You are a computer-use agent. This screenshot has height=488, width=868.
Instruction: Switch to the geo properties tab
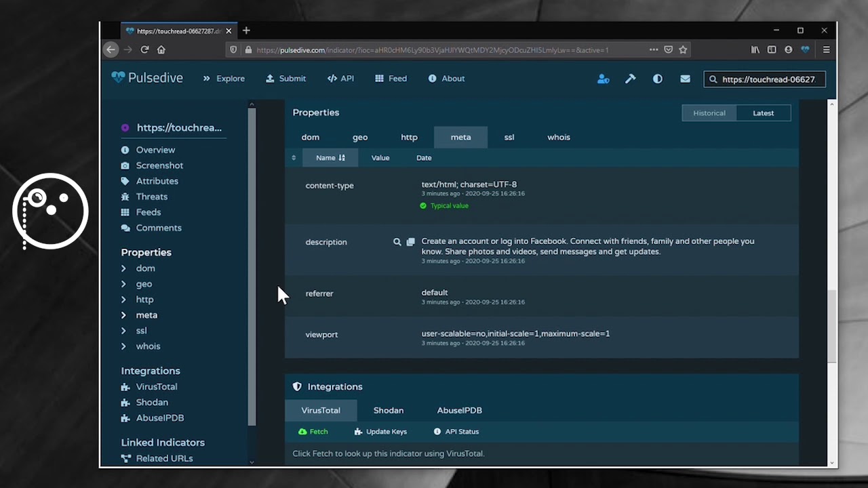tap(360, 137)
